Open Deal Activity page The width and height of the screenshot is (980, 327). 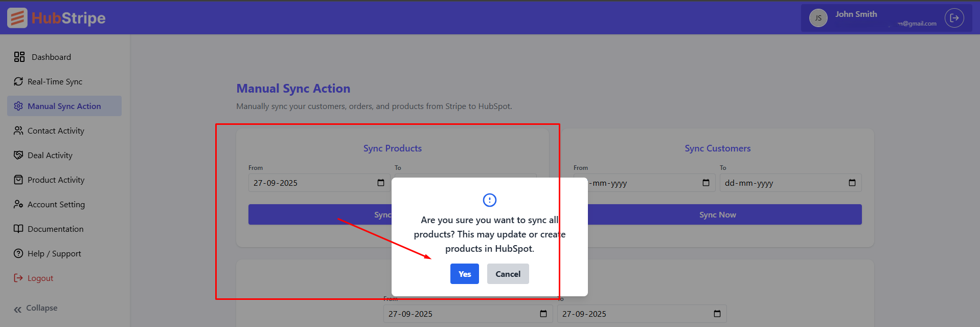coord(64,155)
